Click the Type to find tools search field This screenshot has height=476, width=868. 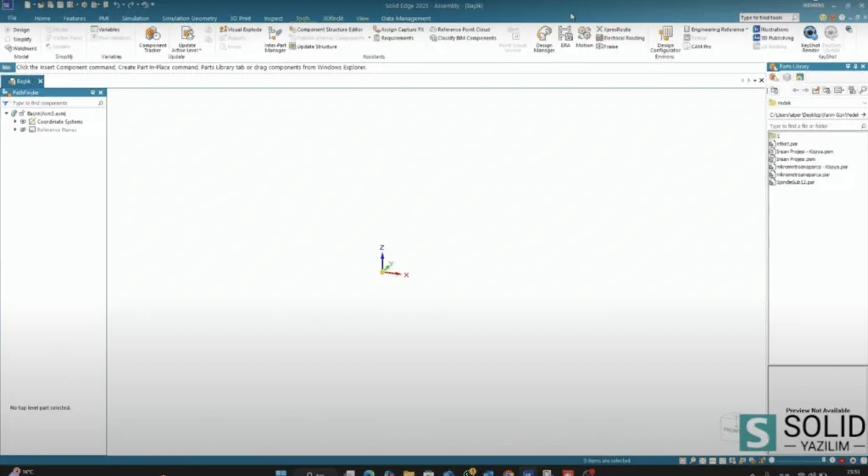point(769,18)
